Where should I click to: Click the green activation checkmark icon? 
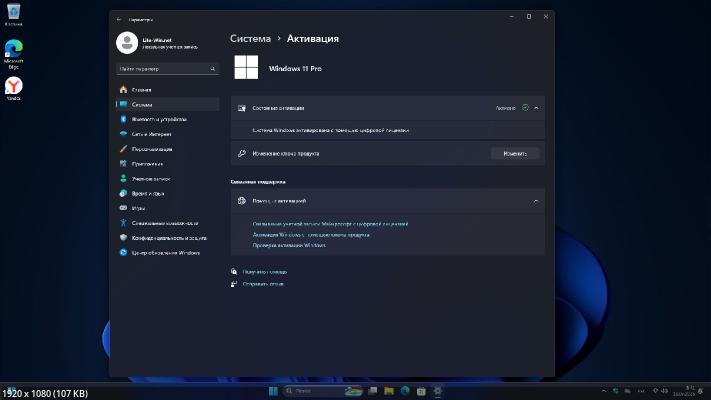click(525, 108)
